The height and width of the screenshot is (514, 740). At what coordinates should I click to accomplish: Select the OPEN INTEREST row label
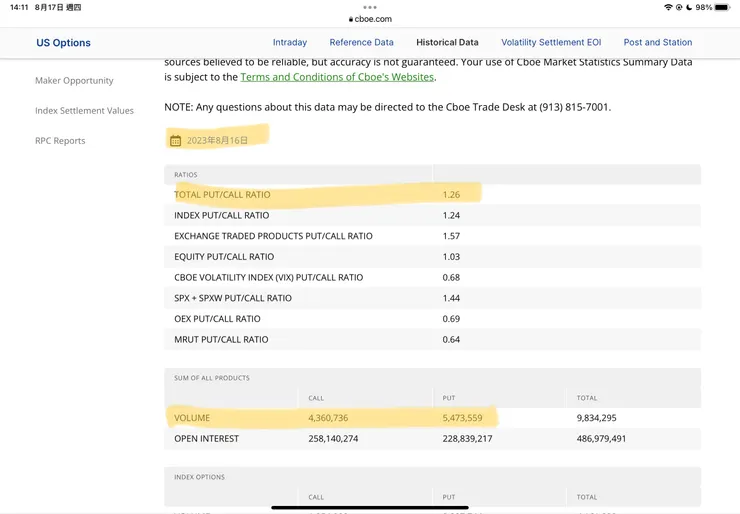(x=207, y=439)
